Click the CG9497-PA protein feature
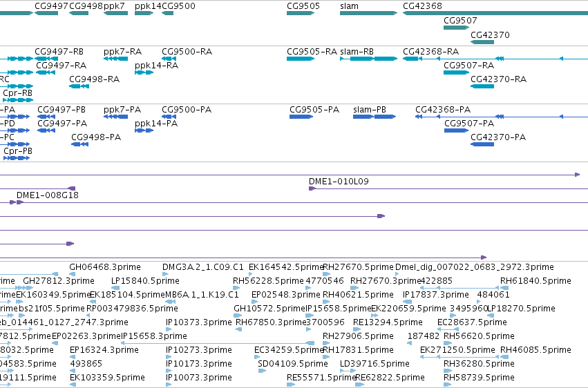The width and height of the screenshot is (588, 388). click(x=46, y=130)
